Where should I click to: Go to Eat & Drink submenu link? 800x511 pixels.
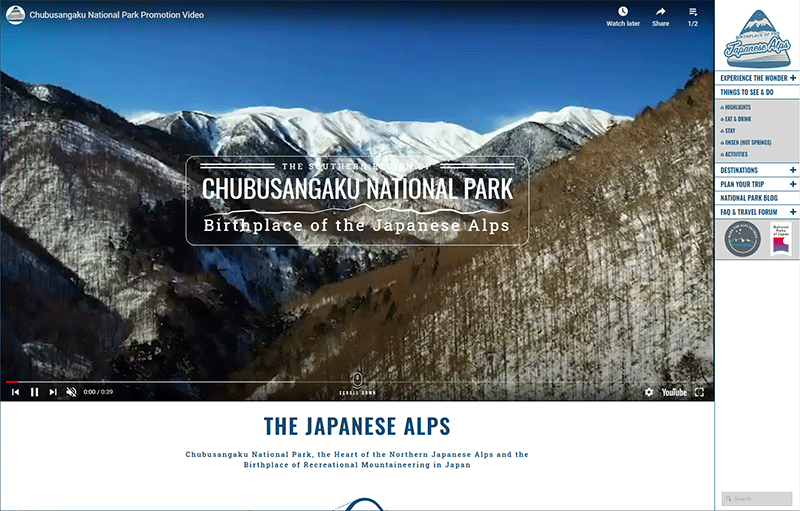click(738, 119)
